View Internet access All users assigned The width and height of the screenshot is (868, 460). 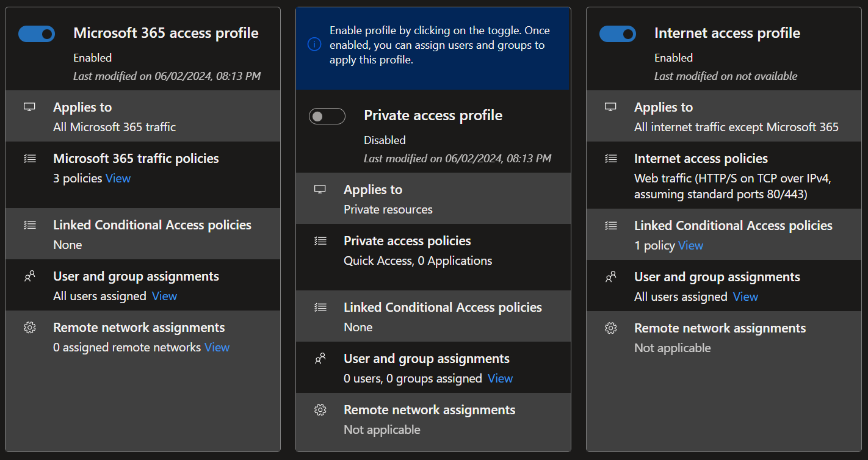tap(745, 296)
